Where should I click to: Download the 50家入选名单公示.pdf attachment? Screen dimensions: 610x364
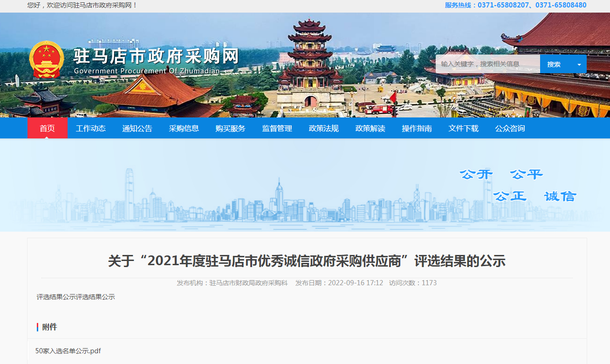click(68, 351)
